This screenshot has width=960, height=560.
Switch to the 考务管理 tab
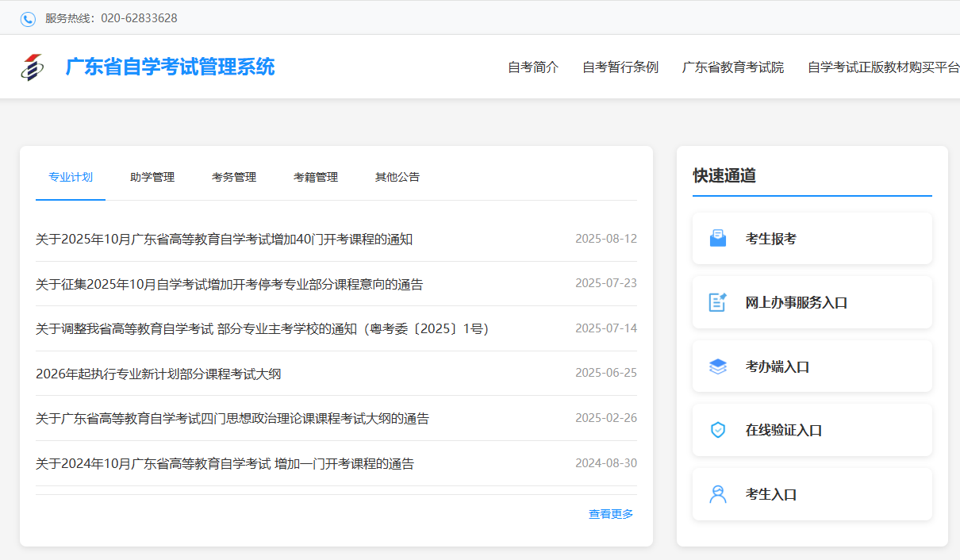[x=234, y=177]
